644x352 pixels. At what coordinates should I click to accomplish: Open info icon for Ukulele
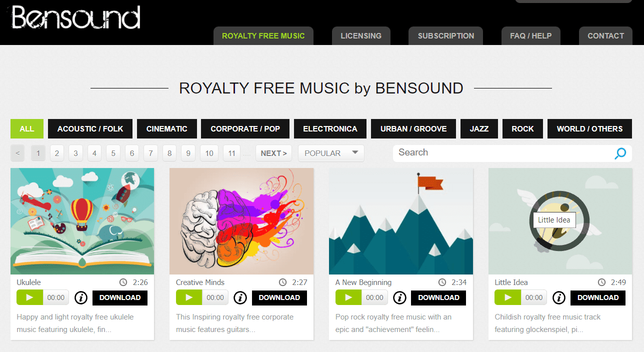coord(81,298)
